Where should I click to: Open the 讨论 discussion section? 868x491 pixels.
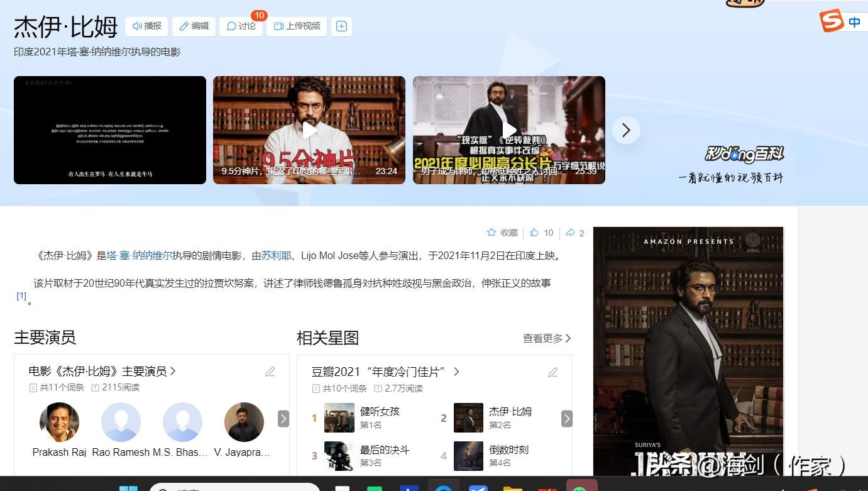241,26
